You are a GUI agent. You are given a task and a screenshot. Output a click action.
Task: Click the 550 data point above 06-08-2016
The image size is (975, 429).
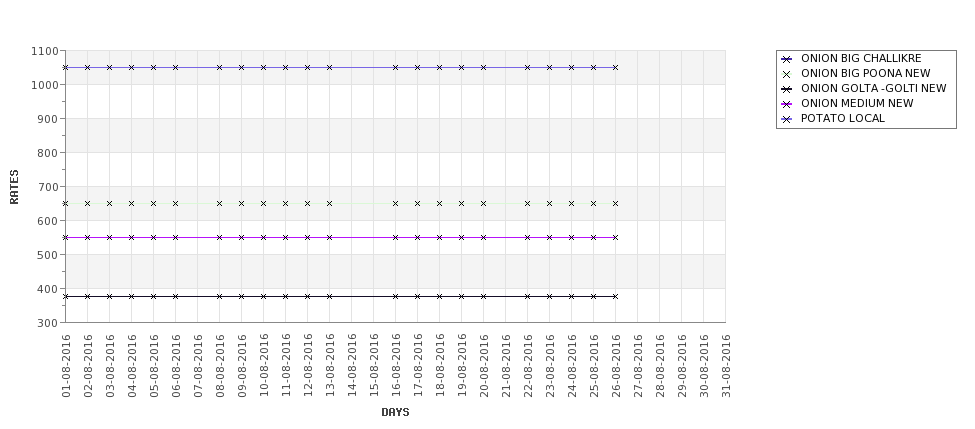point(175,238)
